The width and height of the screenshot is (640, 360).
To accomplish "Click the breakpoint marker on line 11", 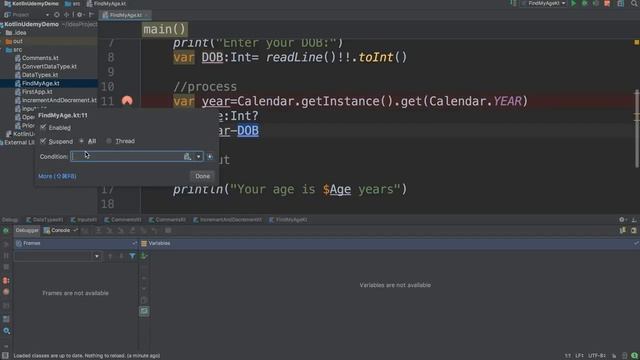I will [127, 101].
